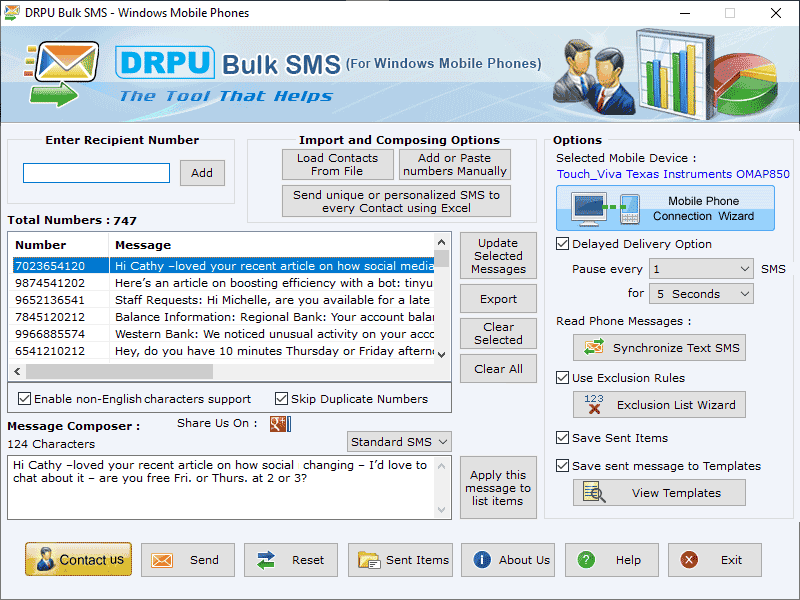Toggle Skip Duplicate Numbers
This screenshot has width=800, height=600.
coord(281,398)
